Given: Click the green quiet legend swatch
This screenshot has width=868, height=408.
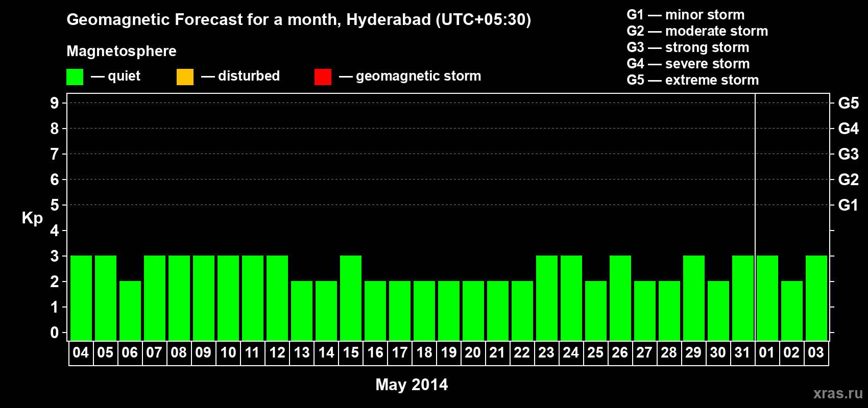Looking at the screenshot, I should pyautogui.click(x=75, y=77).
